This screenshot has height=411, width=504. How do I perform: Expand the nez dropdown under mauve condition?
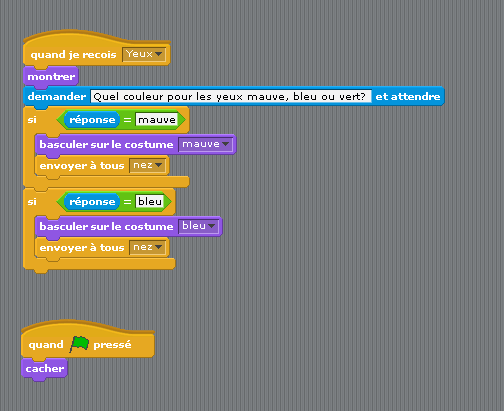(148, 166)
